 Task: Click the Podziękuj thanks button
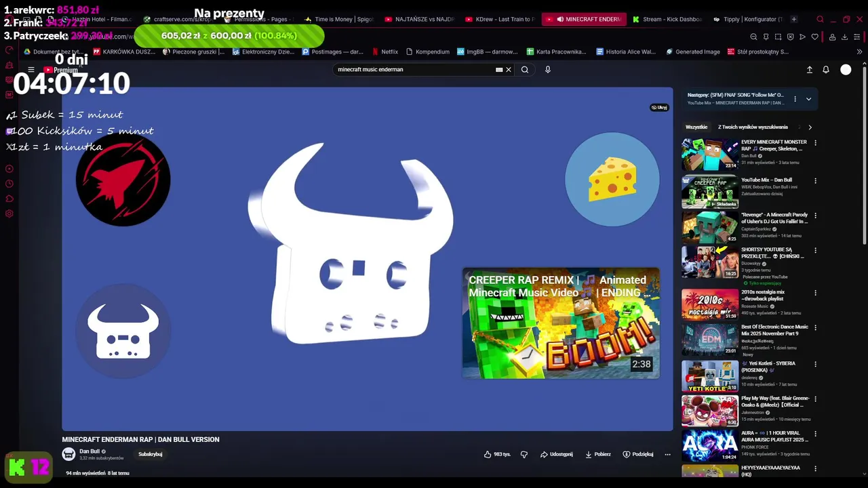pos(638,454)
